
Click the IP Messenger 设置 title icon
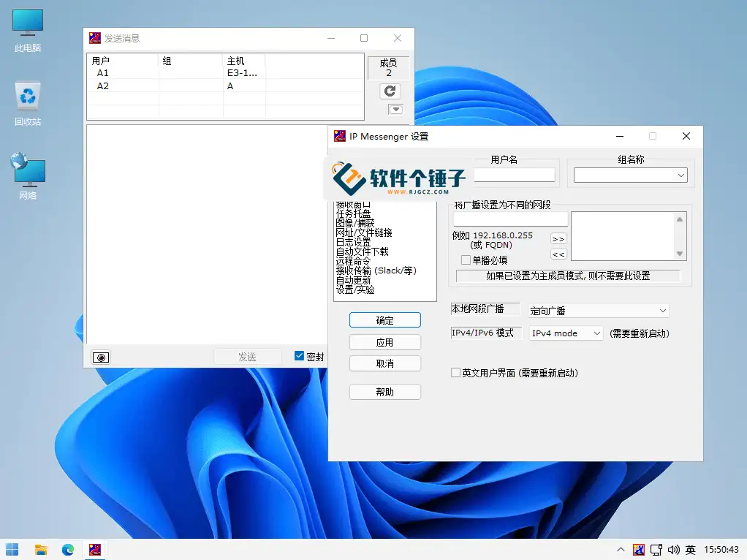340,136
